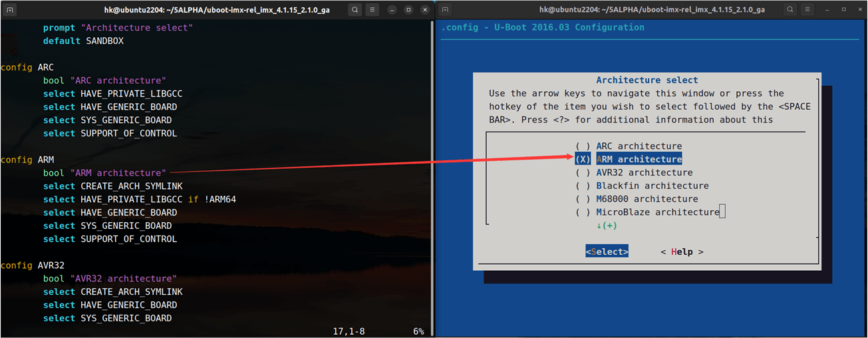The height and width of the screenshot is (338, 868).
Task: Click the search icon in the right terminal
Action: [790, 10]
